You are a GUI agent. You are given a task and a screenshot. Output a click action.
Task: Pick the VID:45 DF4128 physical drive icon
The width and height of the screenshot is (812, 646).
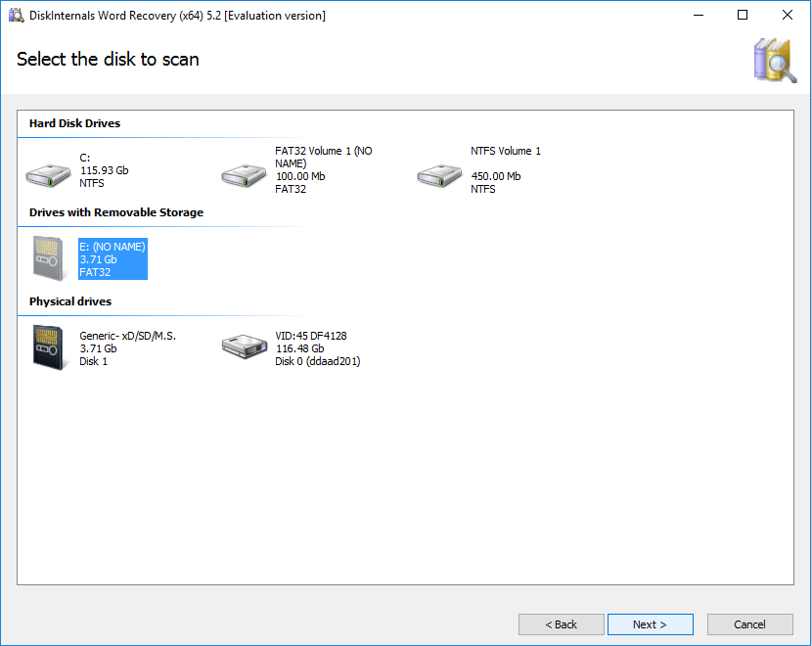pyautogui.click(x=245, y=347)
